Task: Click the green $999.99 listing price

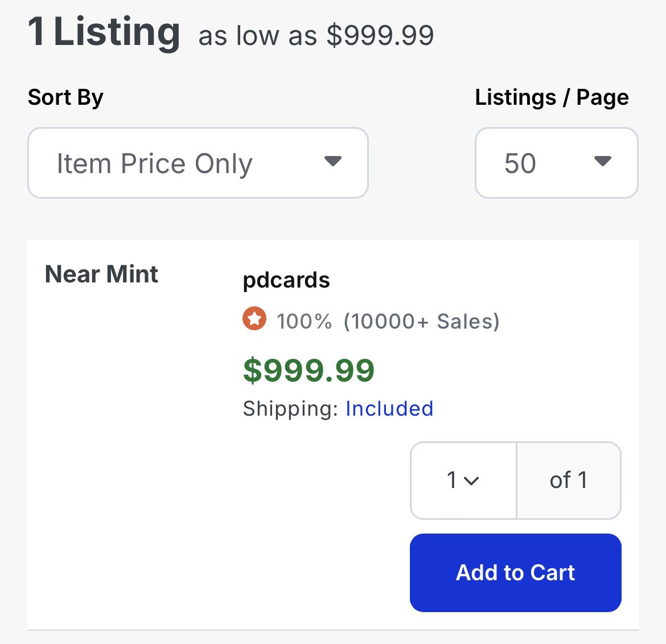Action: coord(309,371)
